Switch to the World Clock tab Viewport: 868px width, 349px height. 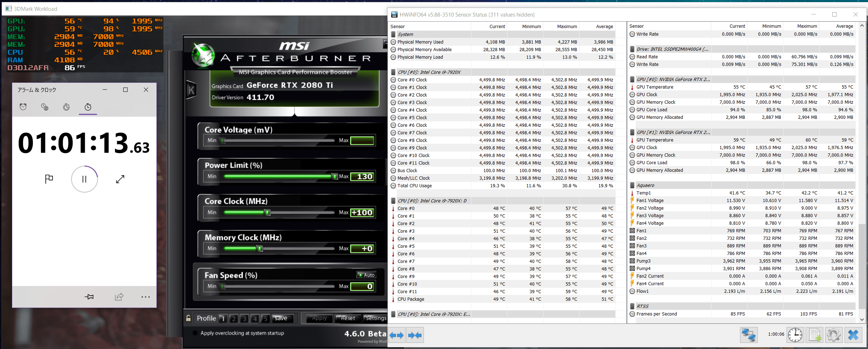tap(45, 107)
